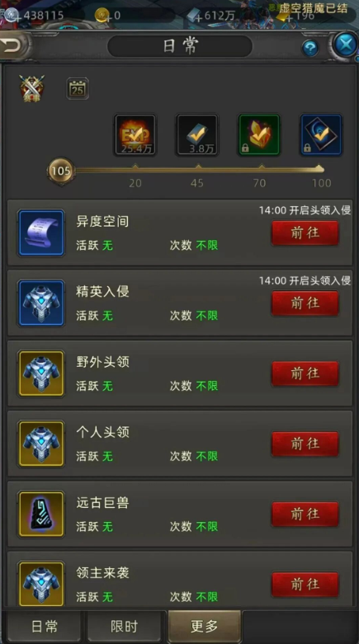The height and width of the screenshot is (644, 359).
Task: Go to 精英入侵 with 前往 button
Action: [305, 303]
